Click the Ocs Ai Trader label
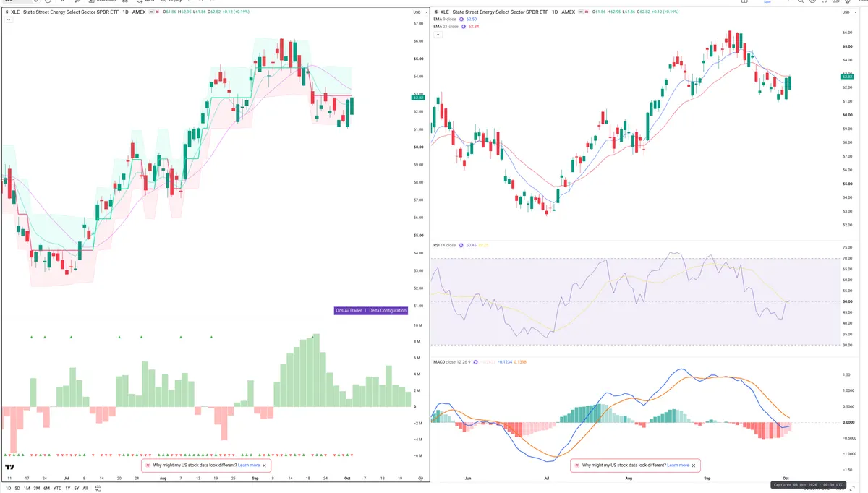 coord(349,310)
